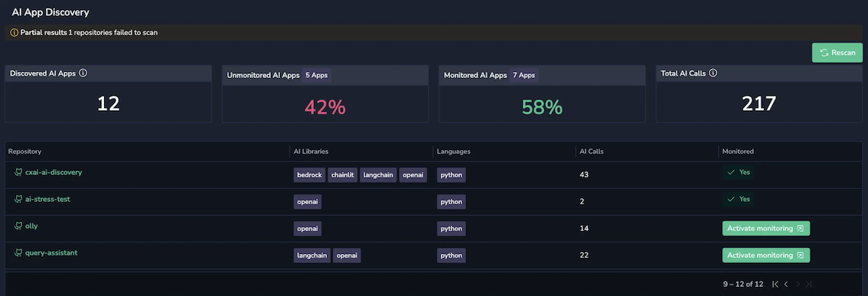868x296 pixels.
Task: Click the info icon beside Discovered AI Apps
Action: (83, 73)
